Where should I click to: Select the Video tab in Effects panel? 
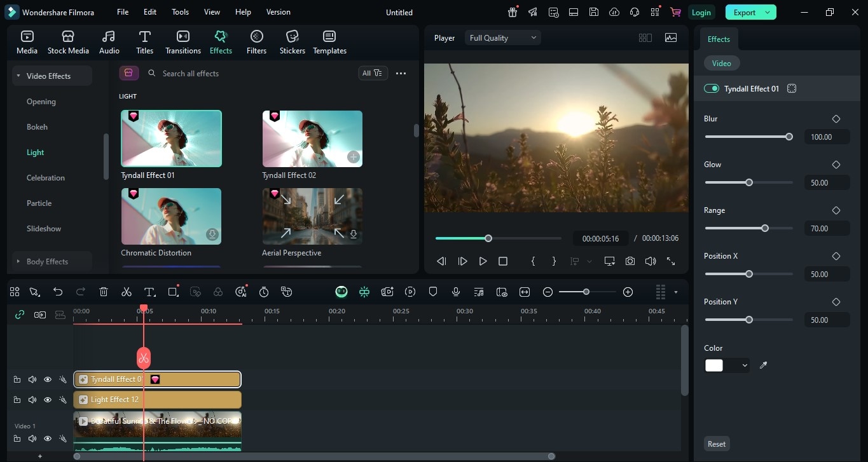click(722, 63)
